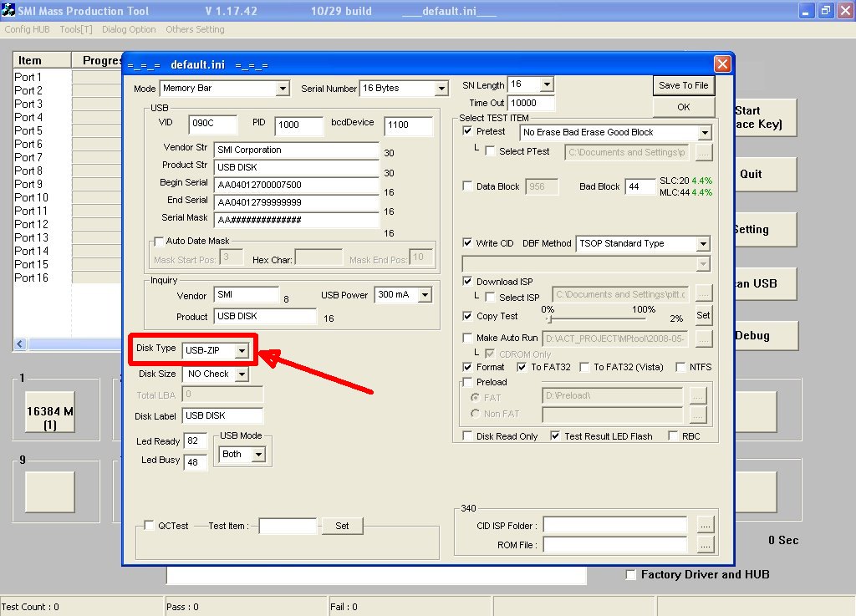
Task: Click the Begin Serial field
Action: click(x=297, y=185)
